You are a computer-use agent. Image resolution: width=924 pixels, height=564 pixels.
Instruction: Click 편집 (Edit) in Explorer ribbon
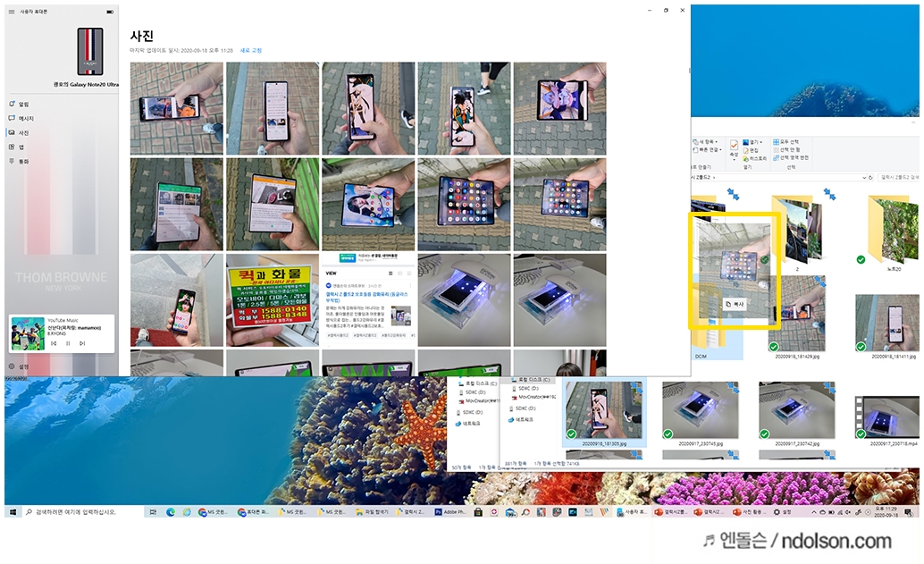point(751,150)
